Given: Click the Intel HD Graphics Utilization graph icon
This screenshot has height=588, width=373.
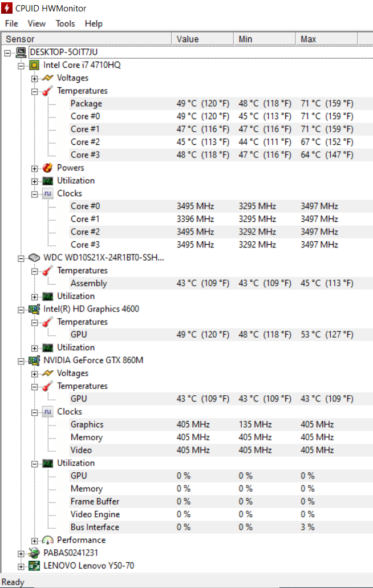Looking at the screenshot, I should pyautogui.click(x=47, y=348).
